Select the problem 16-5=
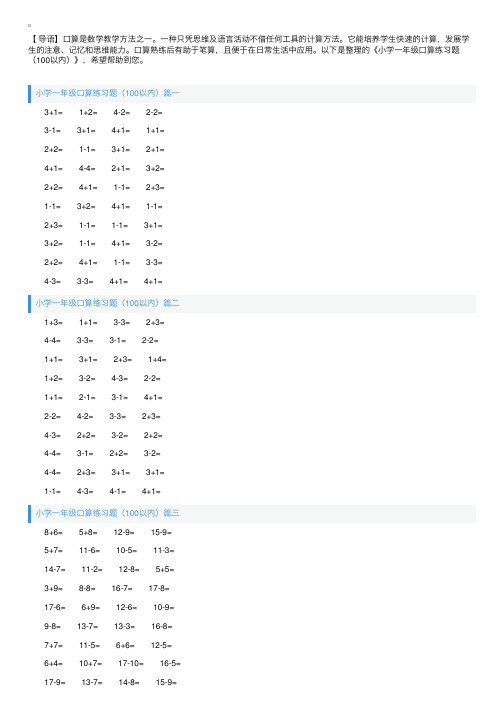Screen dimensions: 504x713 point(170,663)
